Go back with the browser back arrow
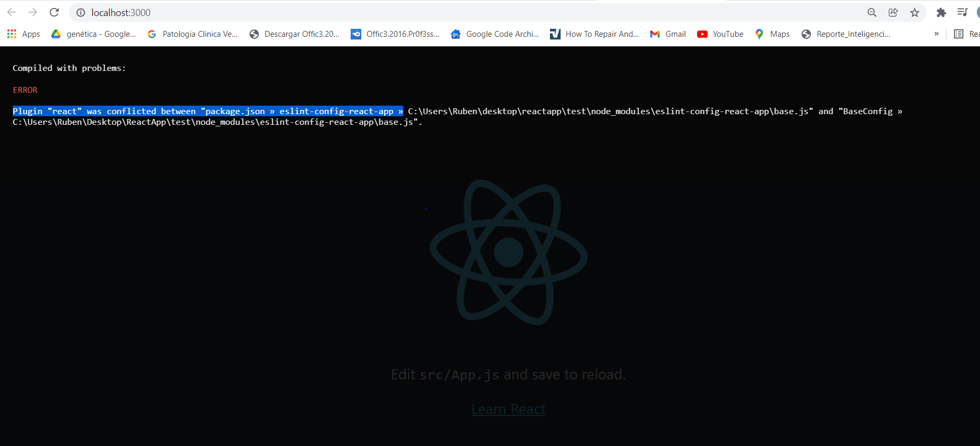The height and width of the screenshot is (446, 980). pos(12,12)
